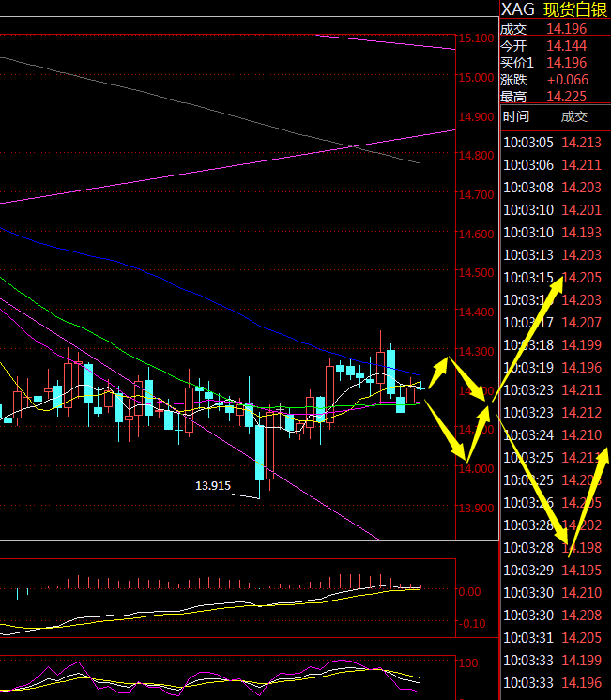Click the 14.800 price axis label

[476, 156]
